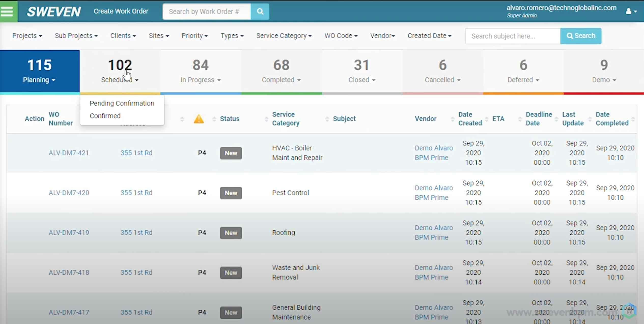Select Pending Confirmation from the menu
The width and height of the screenshot is (644, 324).
pyautogui.click(x=122, y=103)
